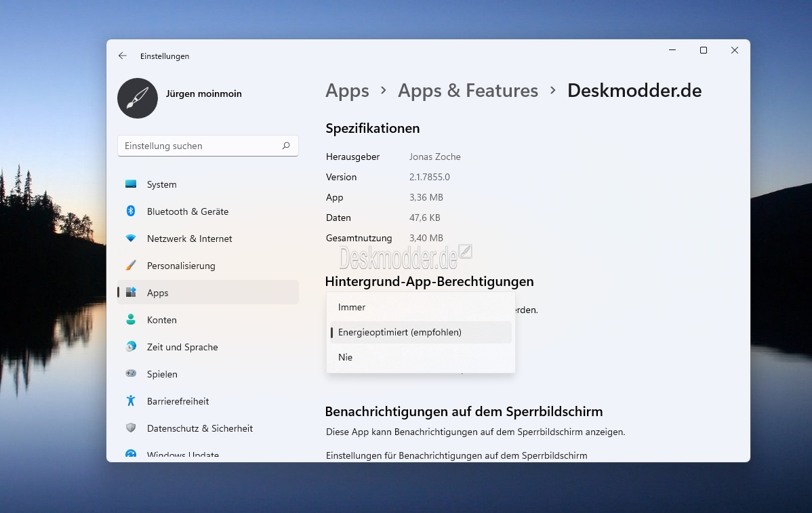The width and height of the screenshot is (812, 513).
Task: Minimize the Einstellungen window
Action: pyautogui.click(x=672, y=50)
